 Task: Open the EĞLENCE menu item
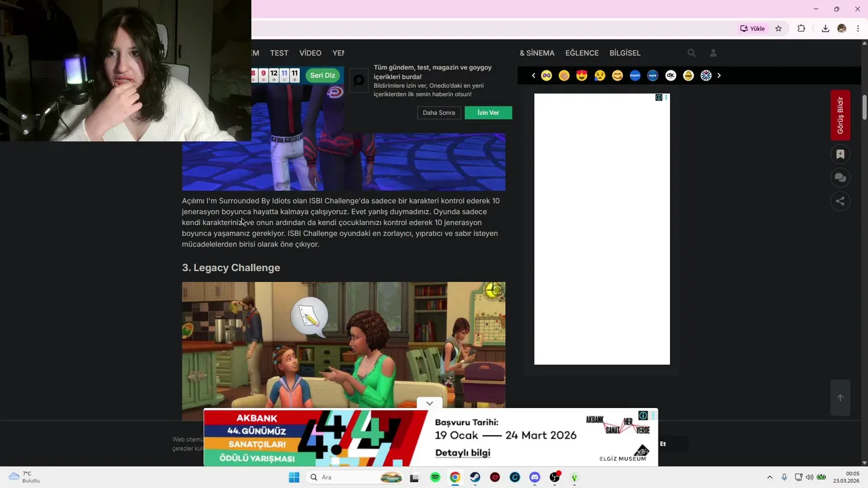pos(582,53)
